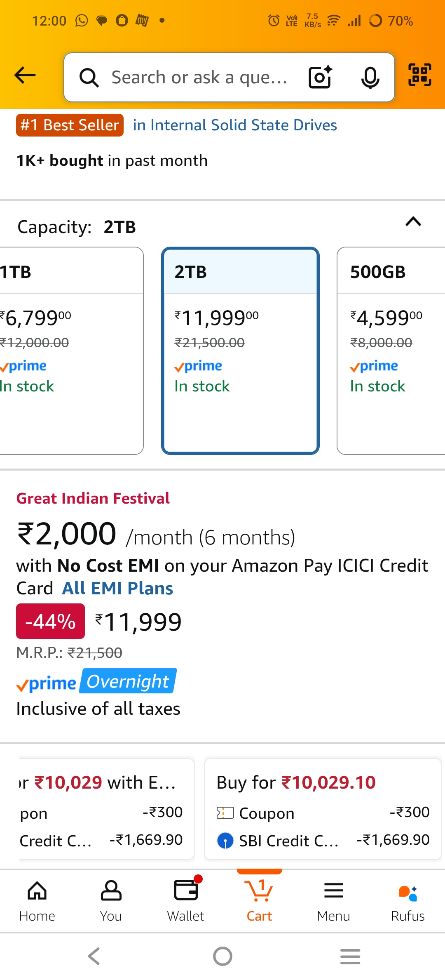This screenshot has width=445, height=980.
Task: Tap the #1 Best Seller badge
Action: coord(70,125)
